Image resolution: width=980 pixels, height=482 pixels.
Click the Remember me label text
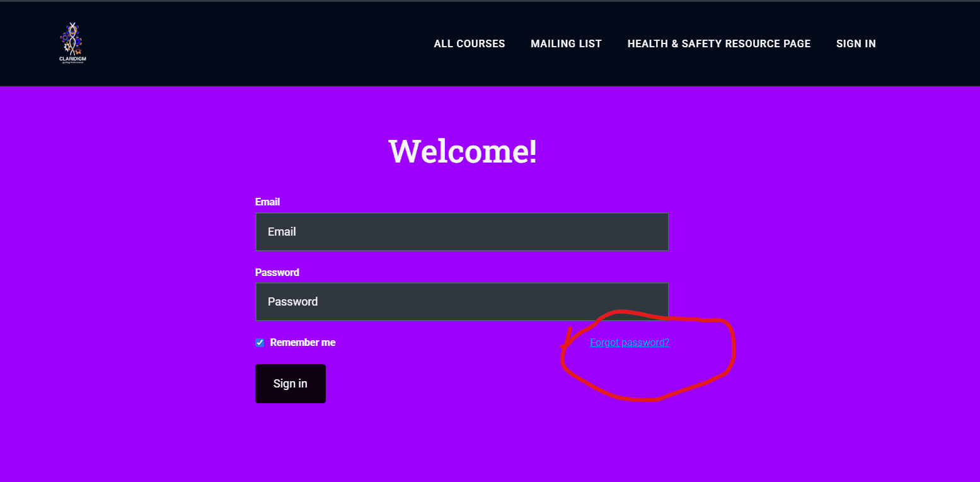click(303, 343)
